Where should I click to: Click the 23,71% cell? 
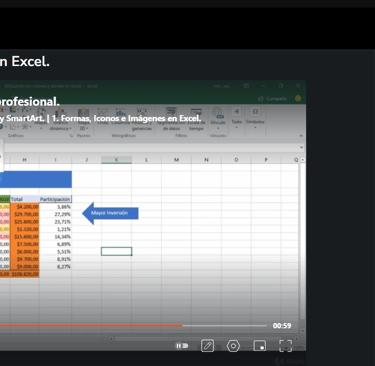(x=55, y=222)
